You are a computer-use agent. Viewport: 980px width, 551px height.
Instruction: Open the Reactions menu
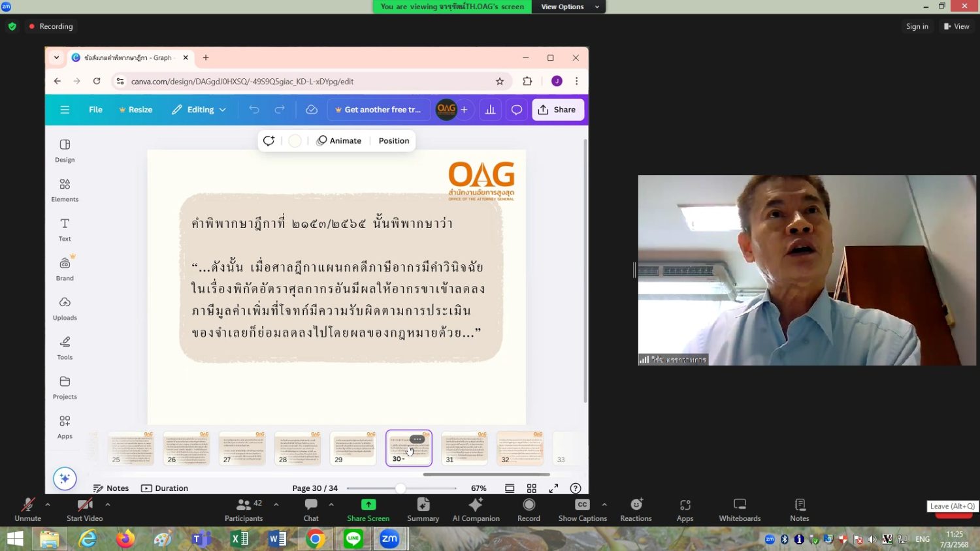[636, 509]
